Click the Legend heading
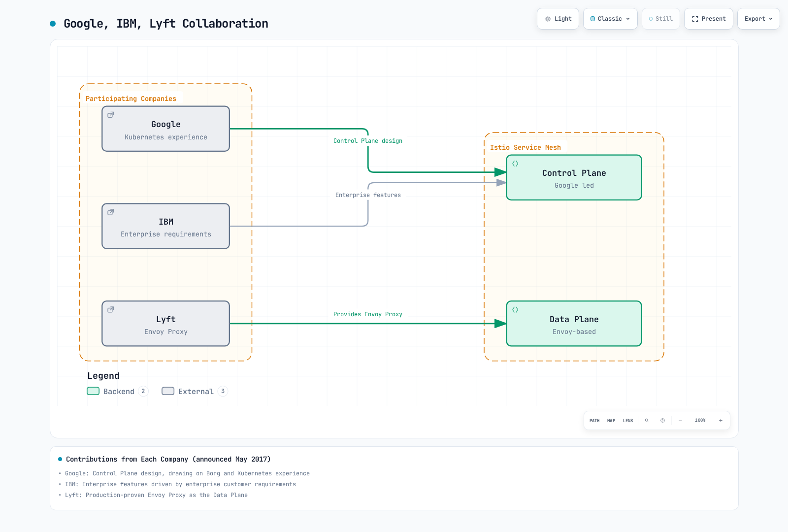Screen dimensions: 788x532 (x=103, y=376)
